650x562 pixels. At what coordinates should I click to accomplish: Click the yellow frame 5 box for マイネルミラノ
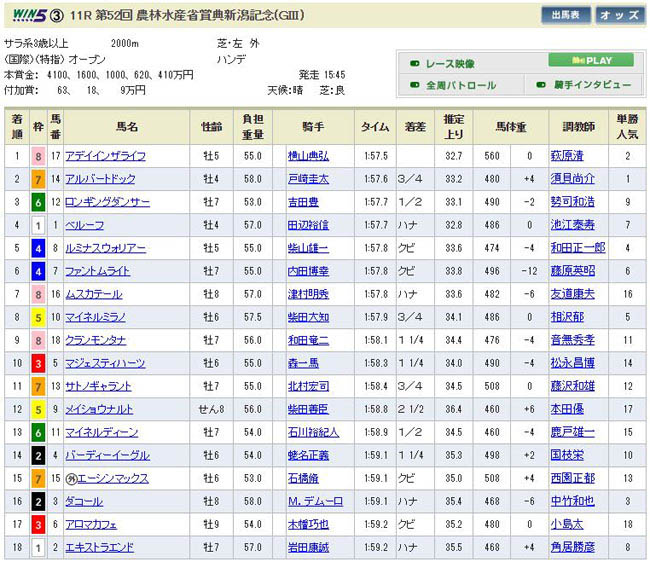click(x=37, y=316)
